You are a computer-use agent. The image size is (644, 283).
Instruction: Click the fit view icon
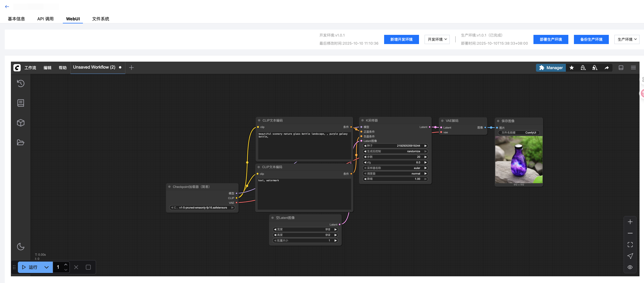click(x=630, y=245)
